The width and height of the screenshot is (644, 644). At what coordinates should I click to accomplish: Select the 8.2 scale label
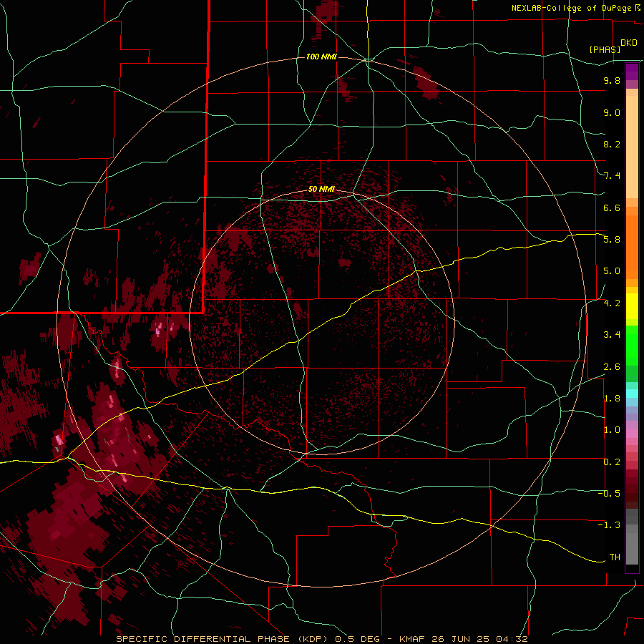click(x=612, y=144)
